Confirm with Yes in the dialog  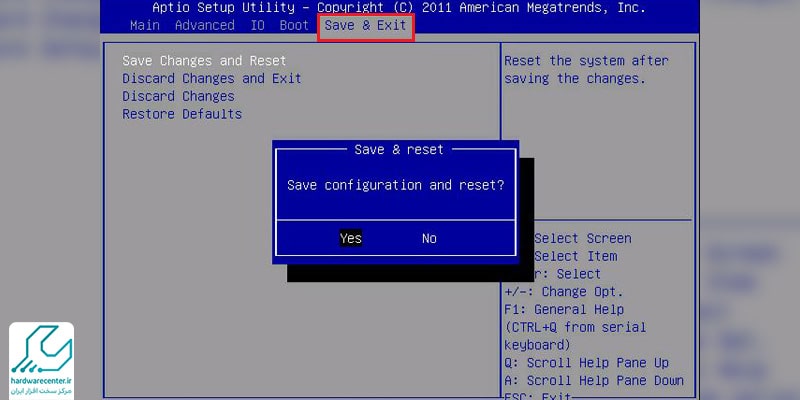(x=351, y=238)
